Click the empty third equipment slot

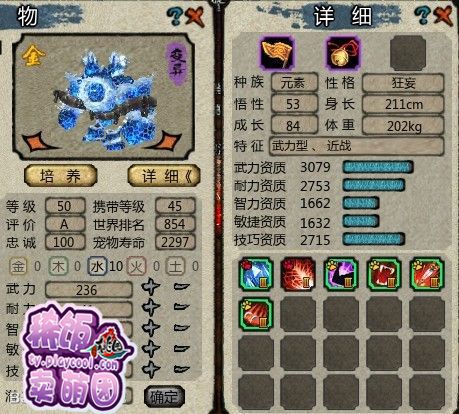tap(408, 53)
